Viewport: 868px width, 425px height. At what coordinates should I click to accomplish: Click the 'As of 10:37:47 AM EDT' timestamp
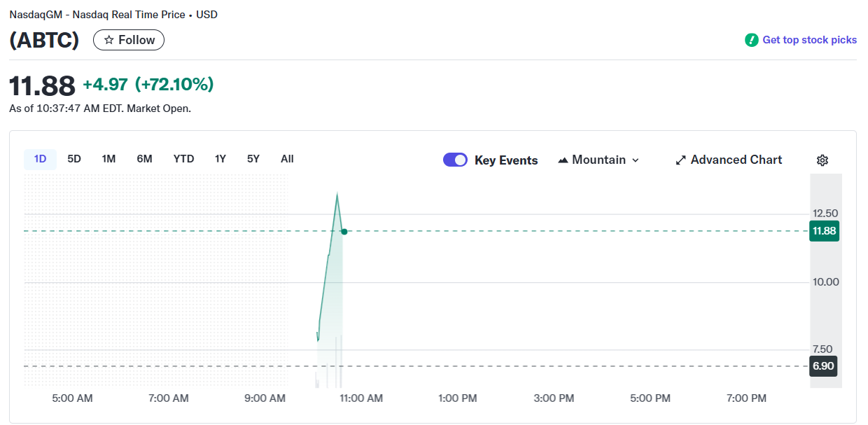tap(100, 109)
